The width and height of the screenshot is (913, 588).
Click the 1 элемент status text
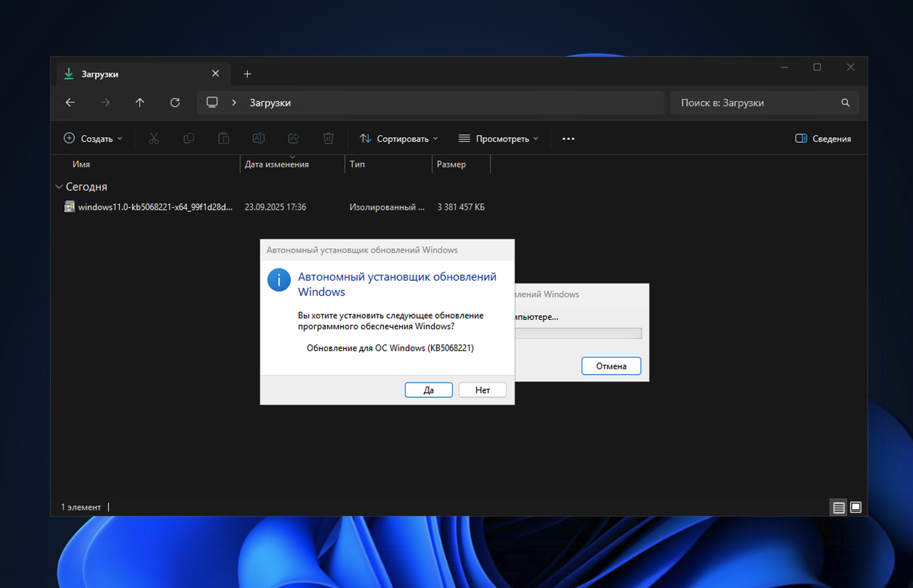click(81, 507)
